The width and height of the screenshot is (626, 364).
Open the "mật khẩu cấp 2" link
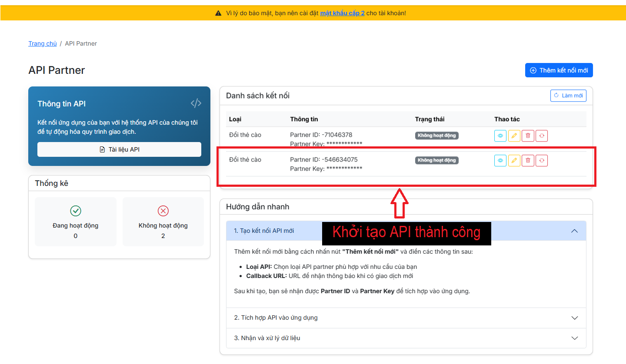pyautogui.click(x=342, y=13)
